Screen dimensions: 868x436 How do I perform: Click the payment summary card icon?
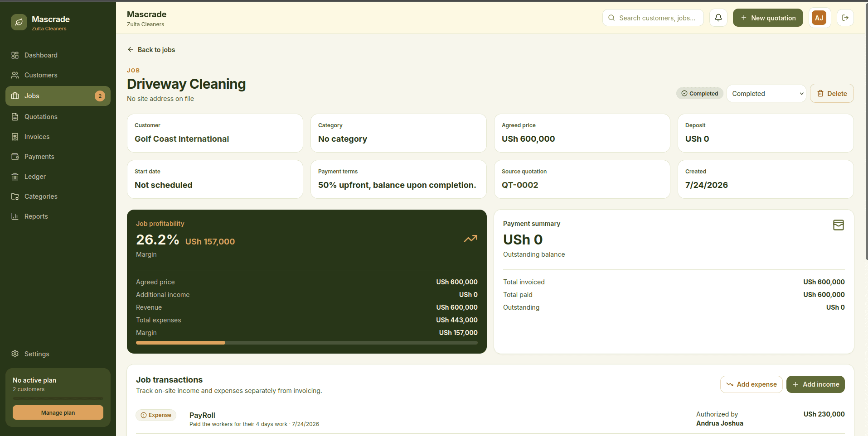tap(839, 225)
